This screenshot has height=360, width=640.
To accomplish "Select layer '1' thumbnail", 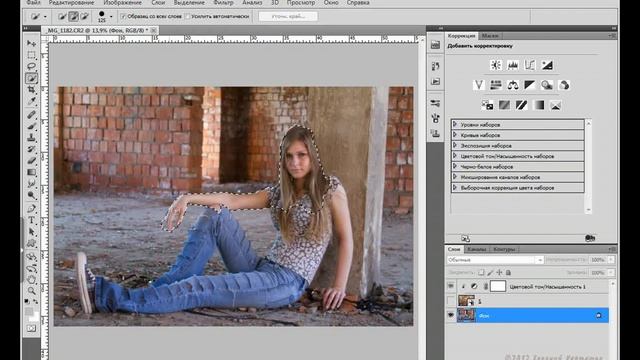I will click(466, 301).
